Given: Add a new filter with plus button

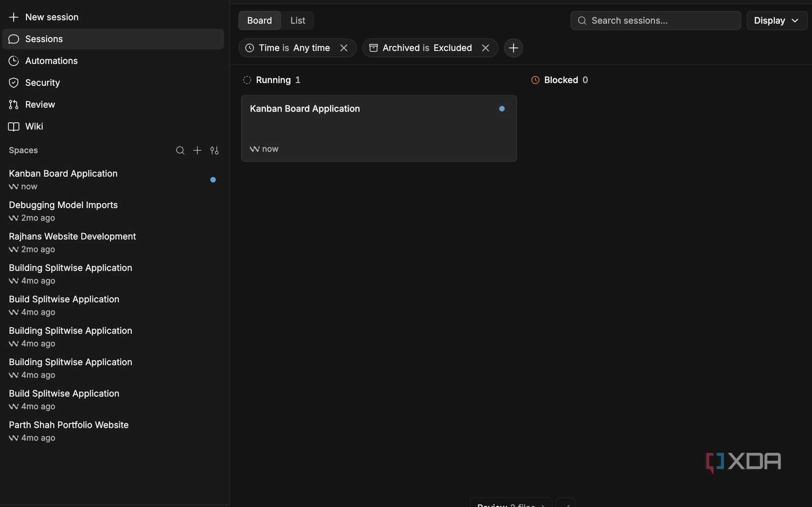Looking at the screenshot, I should 513,48.
